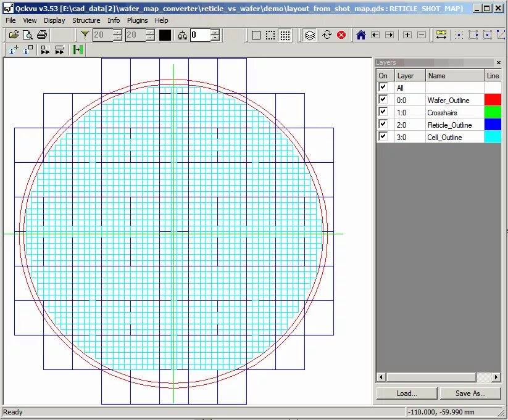
Task: Click the red Wafer_Outline line color swatch
Action: click(x=493, y=99)
